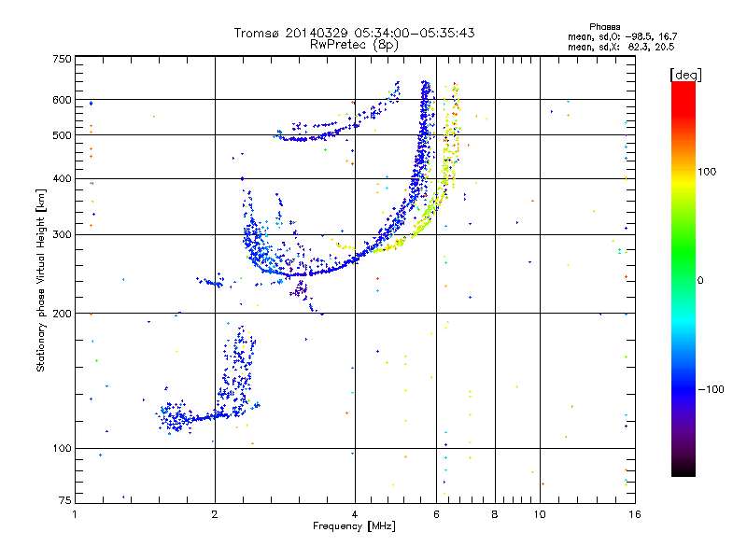747x560 pixels.
Task: Click the x-axis tick label '2'
Action: (x=215, y=514)
